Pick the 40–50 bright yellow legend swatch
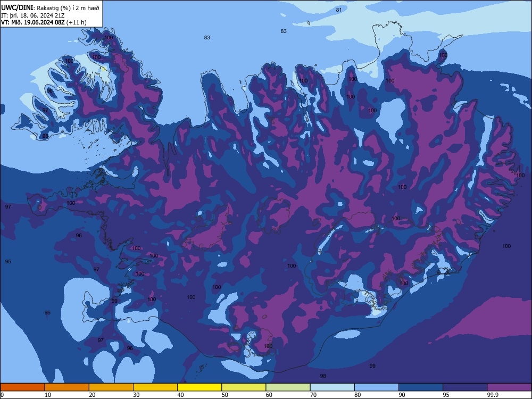Screen dimensions: 532x399 (199, 387)
